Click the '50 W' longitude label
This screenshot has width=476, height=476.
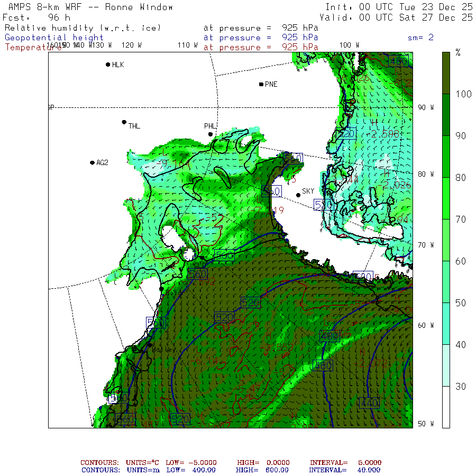click(x=426, y=424)
